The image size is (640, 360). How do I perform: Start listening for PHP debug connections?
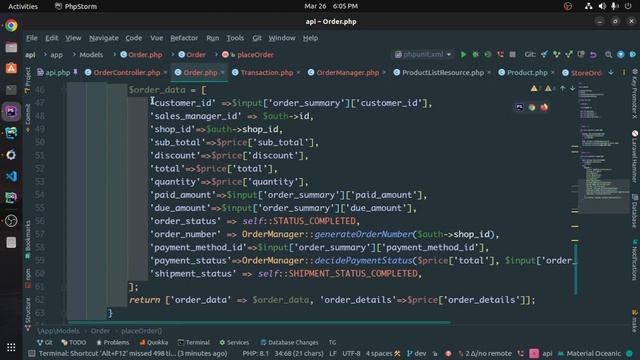click(500, 55)
